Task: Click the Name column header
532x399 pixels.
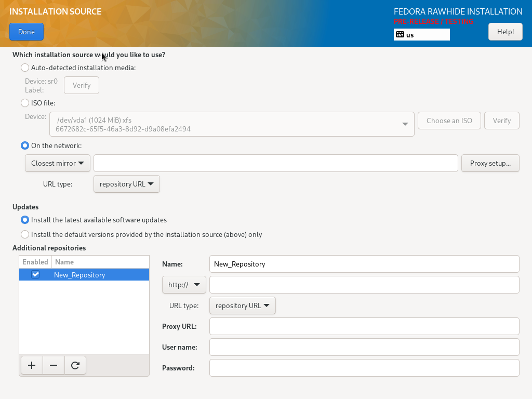Action: coord(100,262)
